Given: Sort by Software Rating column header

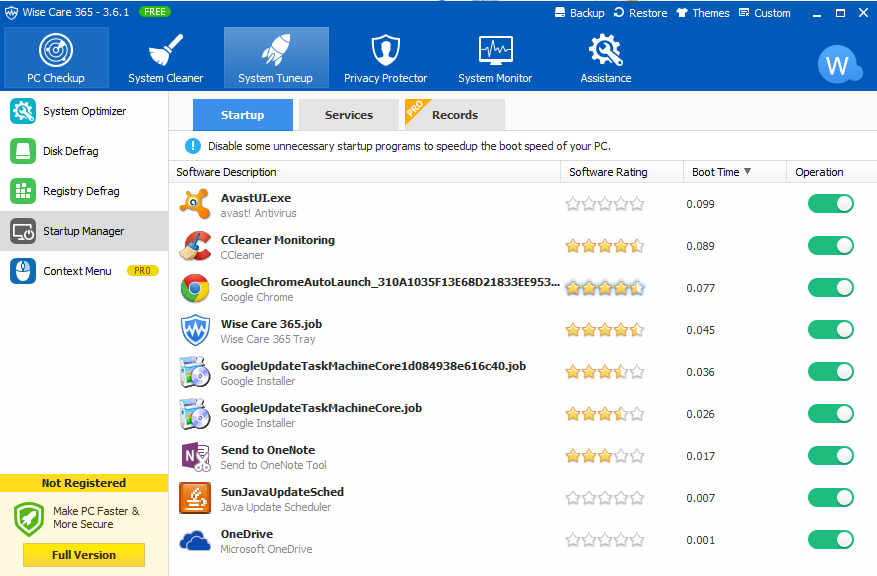Looking at the screenshot, I should [x=622, y=172].
